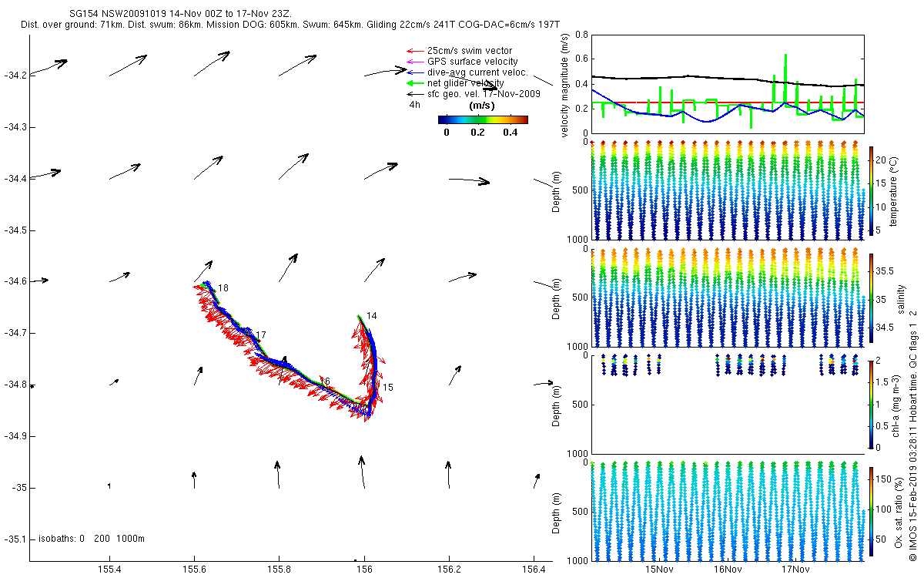Click longitude tick label "155.6"

pyautogui.click(x=194, y=569)
